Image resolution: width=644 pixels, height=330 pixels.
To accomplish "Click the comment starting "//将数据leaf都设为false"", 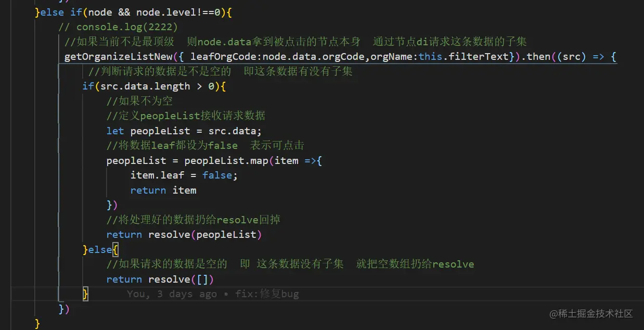I will pyautogui.click(x=205, y=145).
